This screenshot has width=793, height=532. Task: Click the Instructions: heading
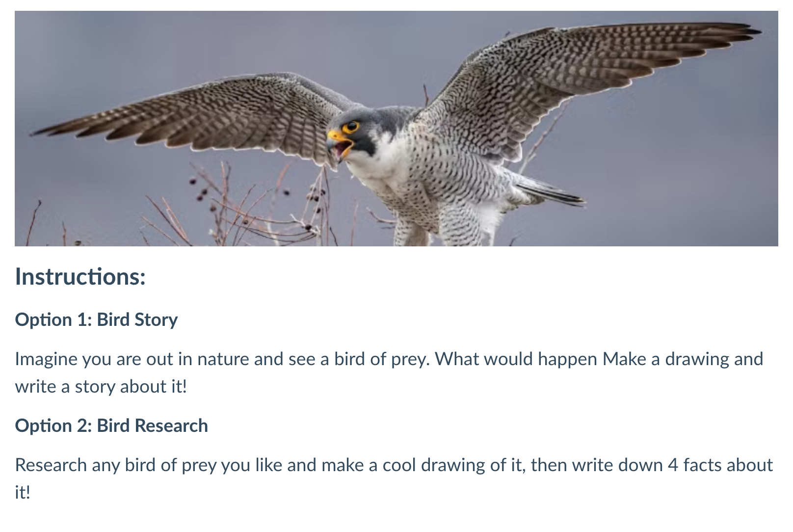click(80, 276)
